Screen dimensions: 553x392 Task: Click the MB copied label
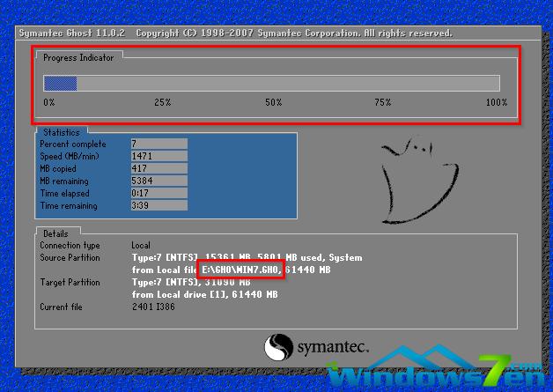point(58,168)
